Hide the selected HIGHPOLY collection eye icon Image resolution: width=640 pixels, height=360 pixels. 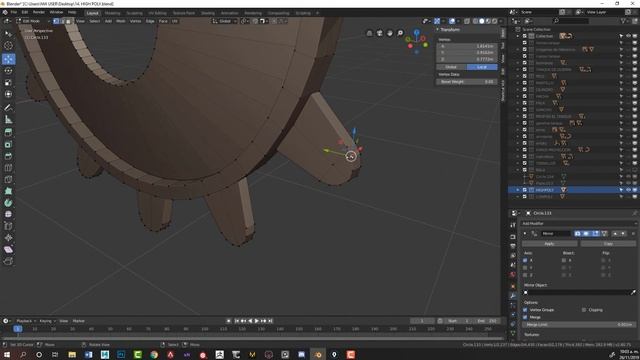[x=629, y=190]
